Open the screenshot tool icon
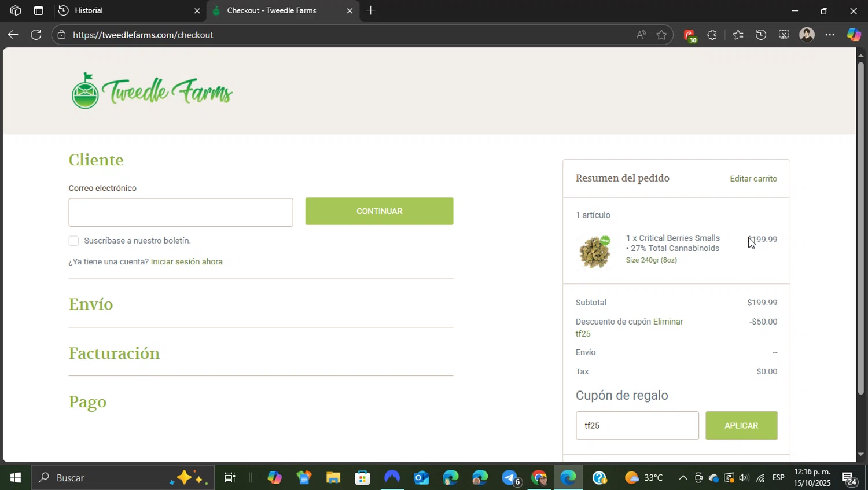 (784, 35)
